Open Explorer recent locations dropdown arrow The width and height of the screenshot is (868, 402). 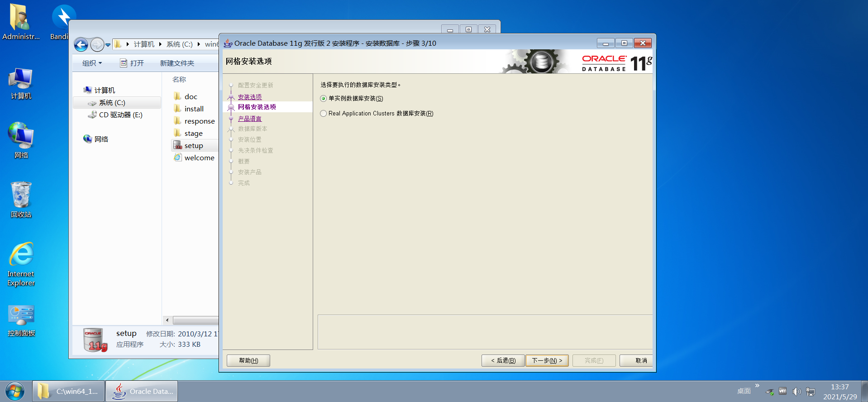coord(108,44)
